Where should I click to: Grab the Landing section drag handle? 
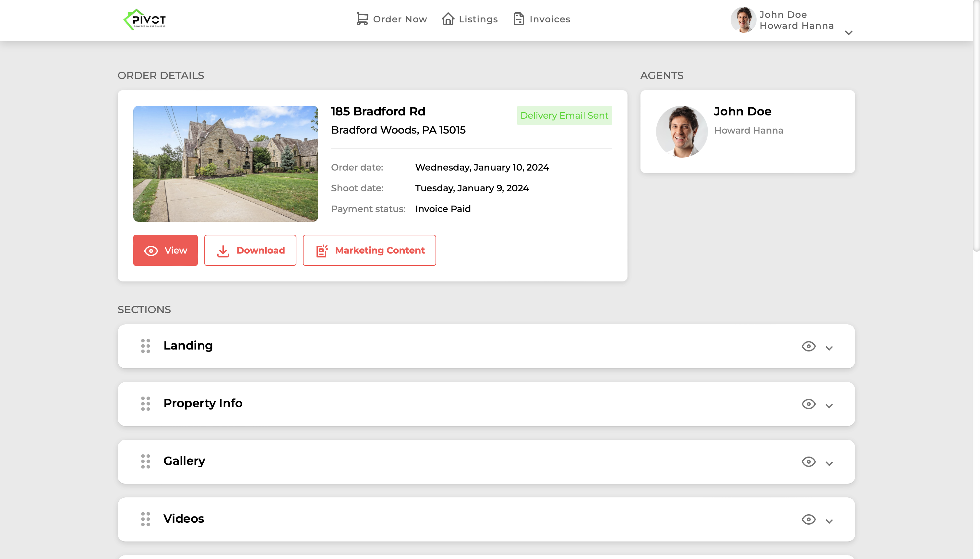click(146, 346)
